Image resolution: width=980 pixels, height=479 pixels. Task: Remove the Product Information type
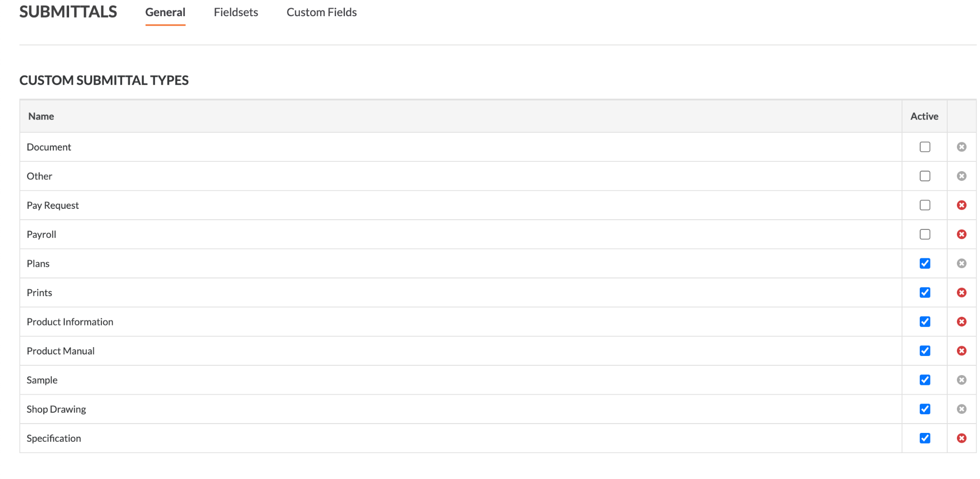[x=961, y=322]
